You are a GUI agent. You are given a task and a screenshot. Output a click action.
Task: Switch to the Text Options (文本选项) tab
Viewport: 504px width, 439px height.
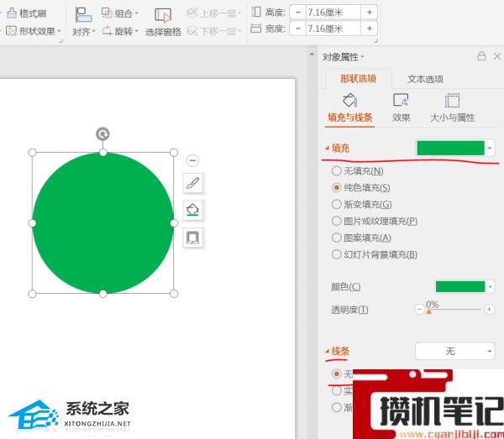tap(425, 79)
